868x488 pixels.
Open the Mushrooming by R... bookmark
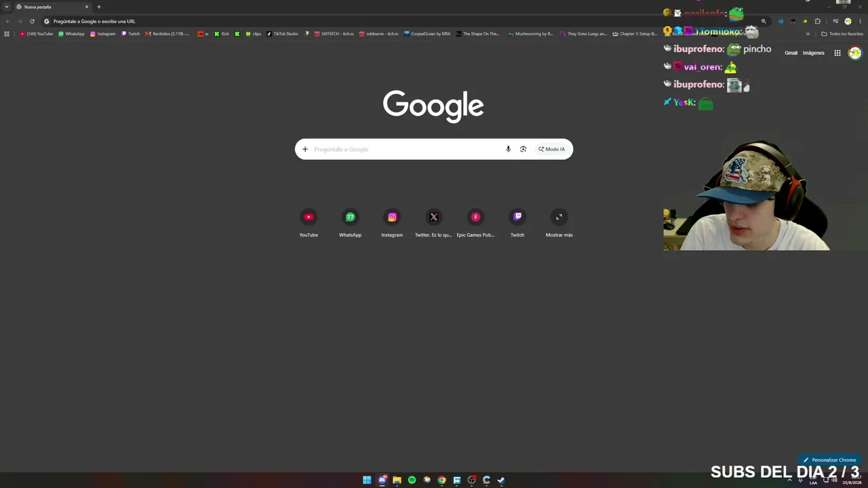click(530, 34)
